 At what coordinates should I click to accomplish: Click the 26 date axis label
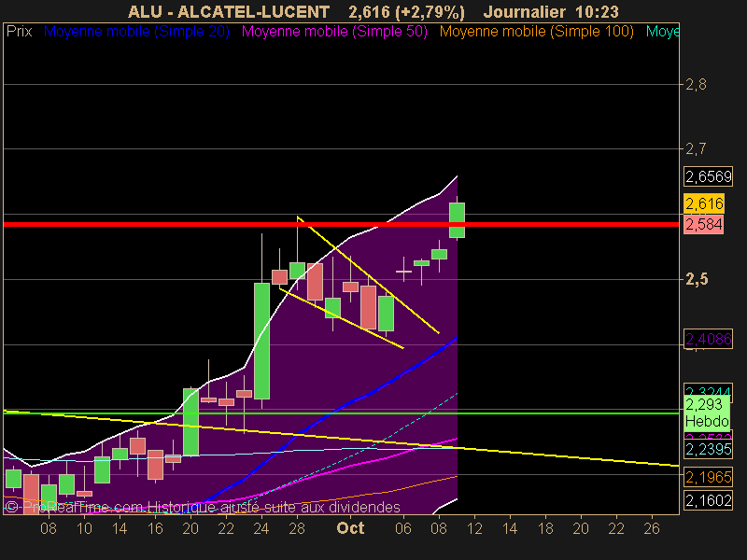[652, 528]
